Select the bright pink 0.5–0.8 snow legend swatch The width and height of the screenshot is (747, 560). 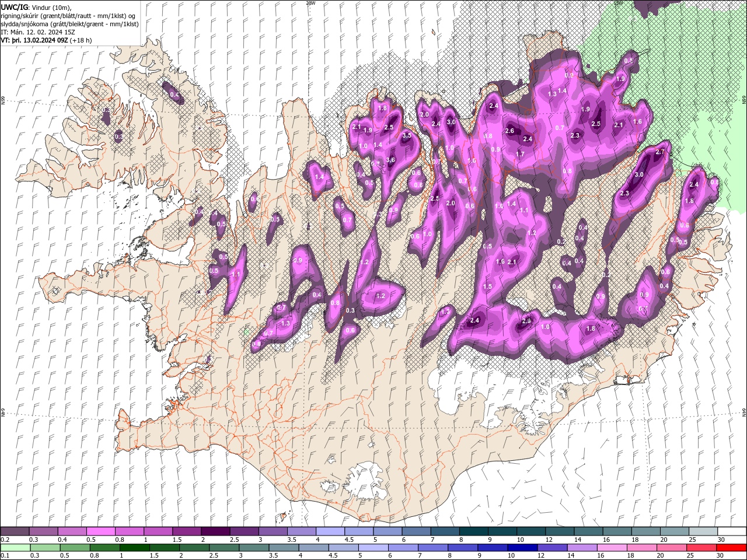click(x=100, y=531)
